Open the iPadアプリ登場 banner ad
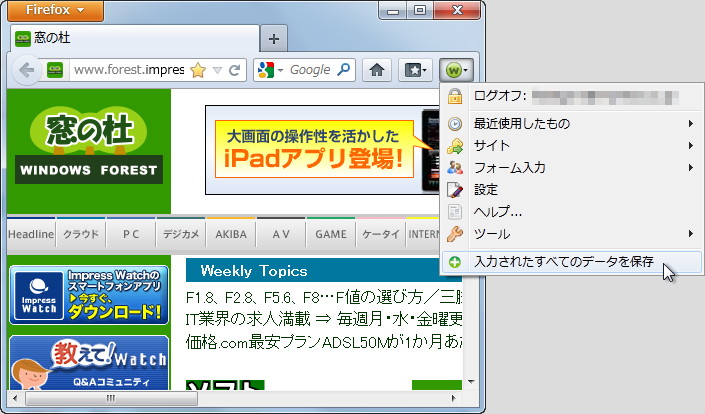Image resolution: width=705 pixels, height=414 pixels. click(322, 150)
